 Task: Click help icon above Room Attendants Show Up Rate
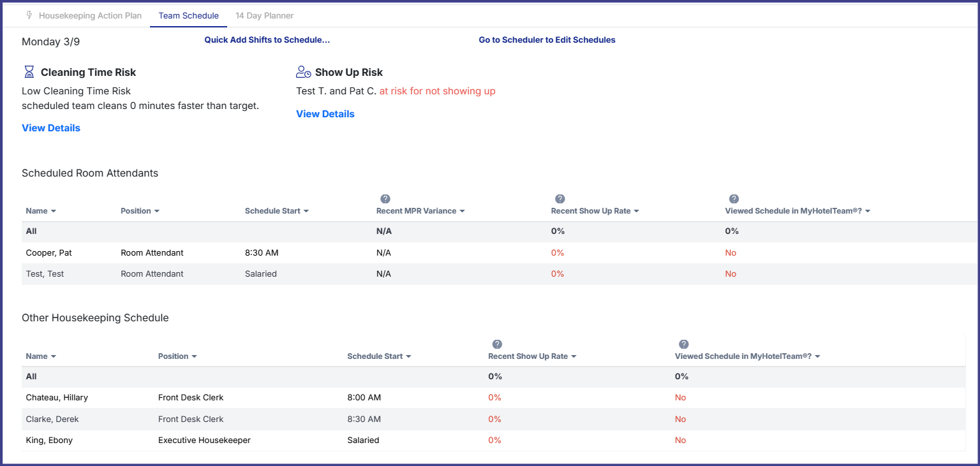coord(560,199)
